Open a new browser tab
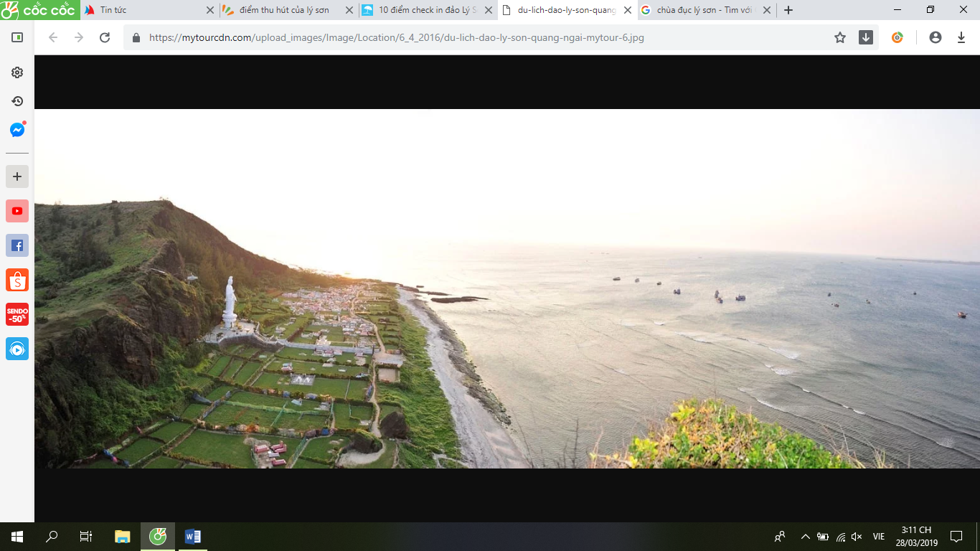 coord(788,10)
